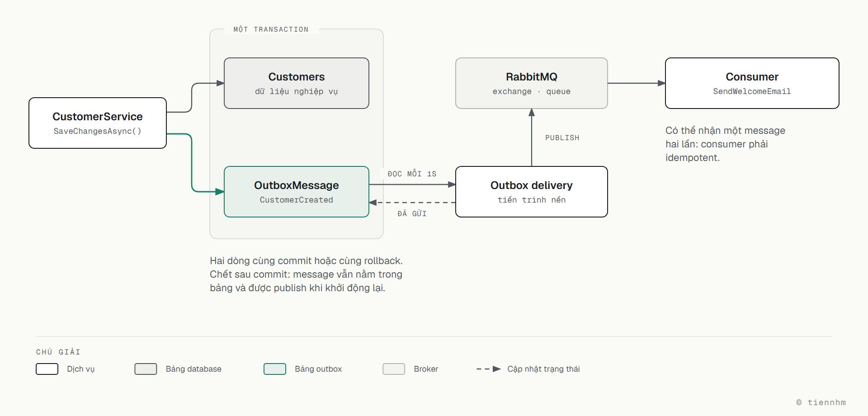The width and height of the screenshot is (868, 416).
Task: Click 'dữ liệu nghiệp vụ' subtitle
Action: pos(297,91)
